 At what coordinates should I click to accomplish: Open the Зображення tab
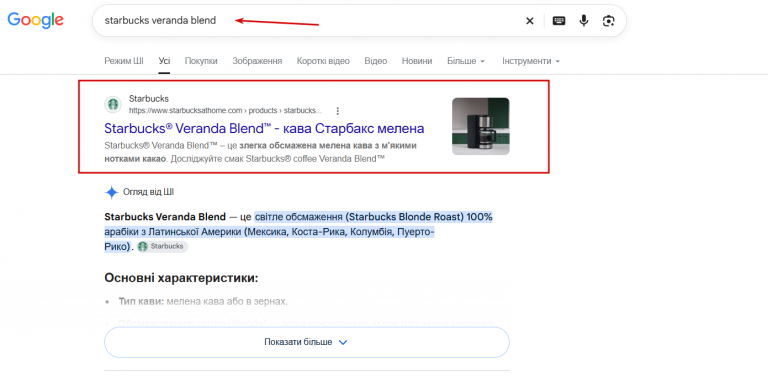pyautogui.click(x=257, y=61)
